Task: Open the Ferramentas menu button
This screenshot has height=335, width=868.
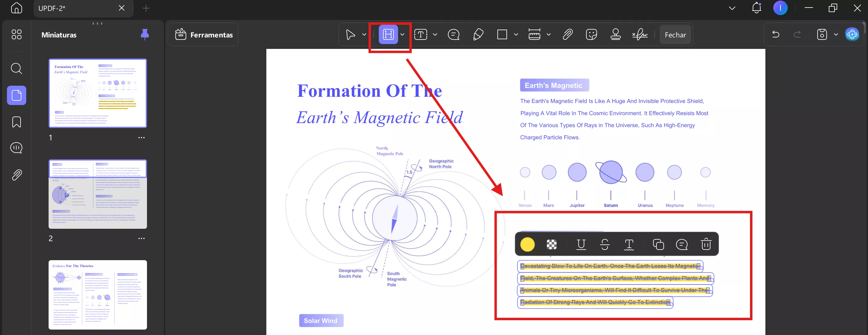Action: click(204, 35)
